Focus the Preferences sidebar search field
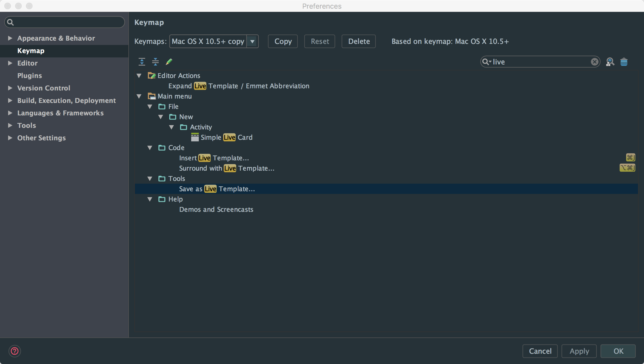Screen dimensions: 644x364 tap(68, 22)
